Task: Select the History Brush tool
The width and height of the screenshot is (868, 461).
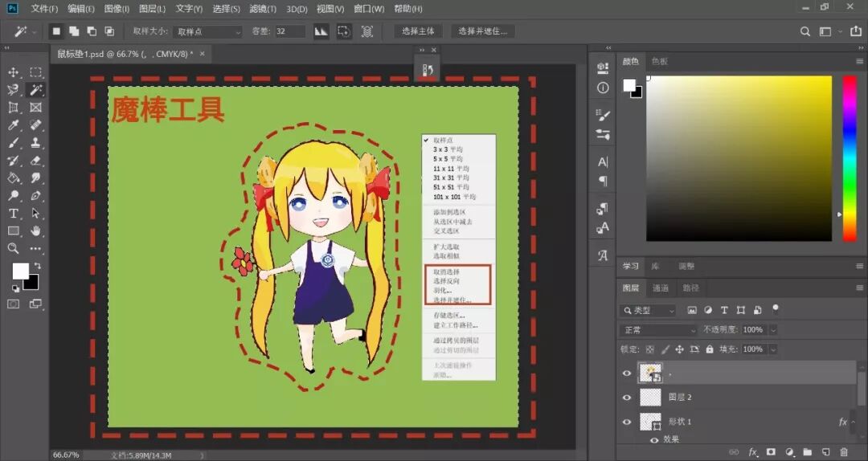Action: click(x=14, y=161)
